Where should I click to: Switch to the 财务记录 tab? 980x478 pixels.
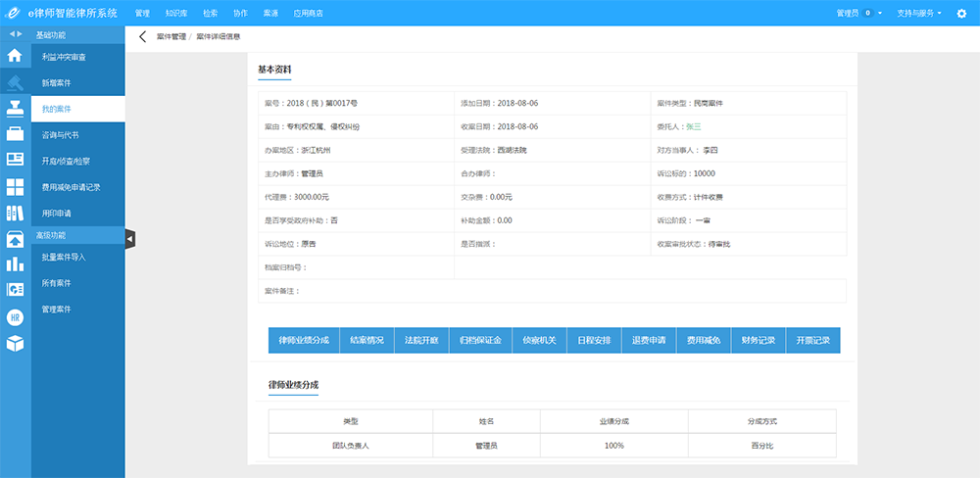pyautogui.click(x=758, y=340)
